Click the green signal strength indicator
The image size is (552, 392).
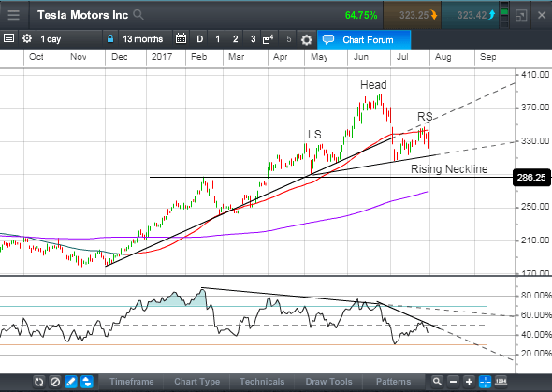point(504,15)
